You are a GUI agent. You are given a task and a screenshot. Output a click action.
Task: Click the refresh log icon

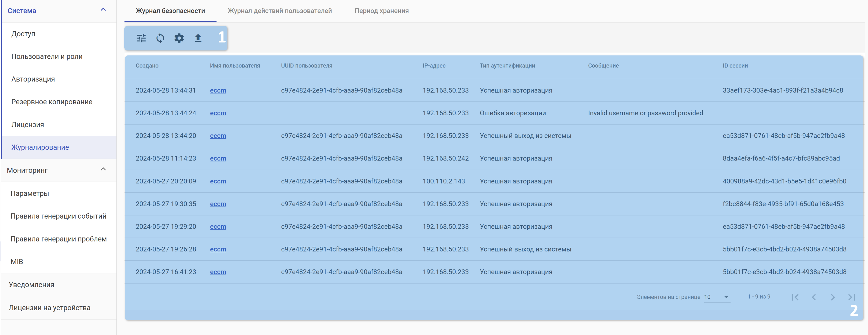(160, 38)
